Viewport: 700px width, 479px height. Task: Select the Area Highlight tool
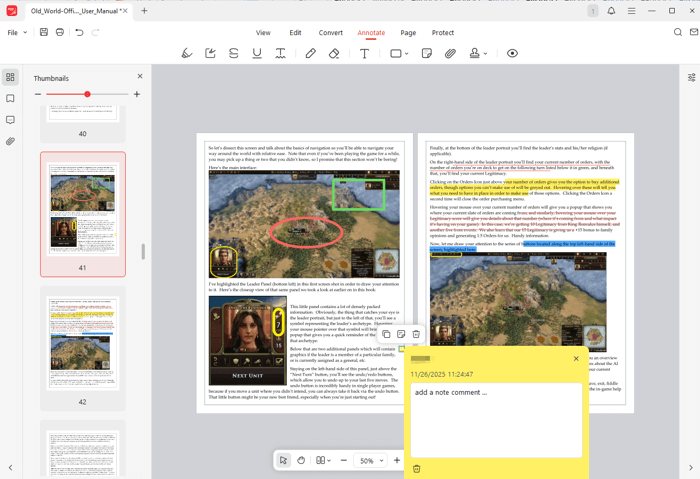click(210, 54)
